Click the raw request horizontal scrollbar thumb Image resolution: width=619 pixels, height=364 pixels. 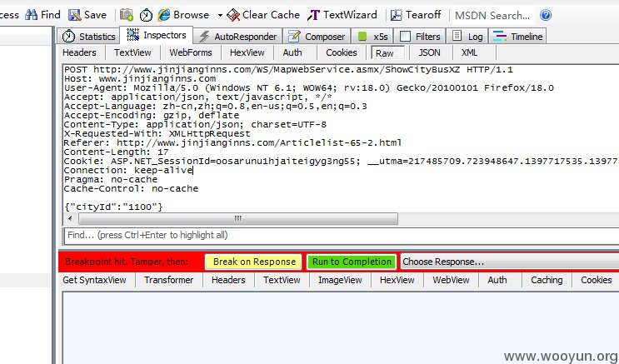tap(238, 218)
